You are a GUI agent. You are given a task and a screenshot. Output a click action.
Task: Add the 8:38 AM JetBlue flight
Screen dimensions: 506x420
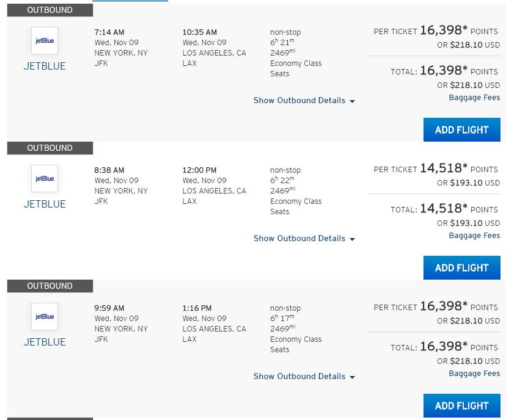click(462, 267)
